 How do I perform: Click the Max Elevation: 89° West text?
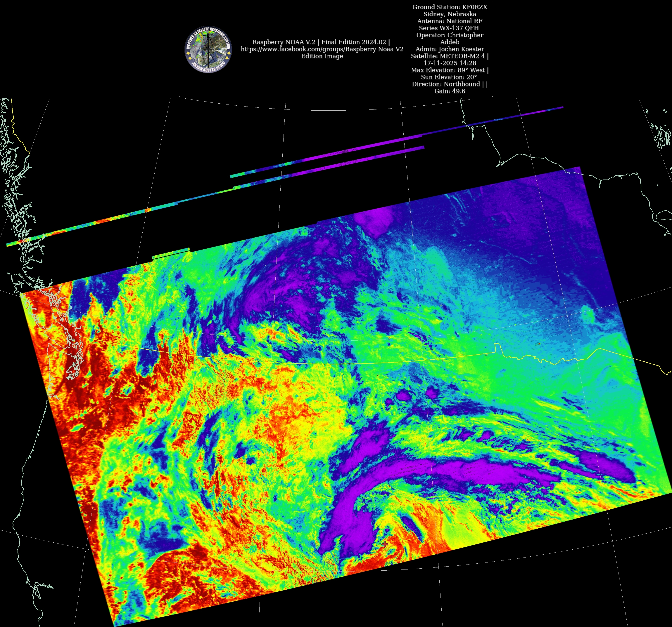click(450, 70)
